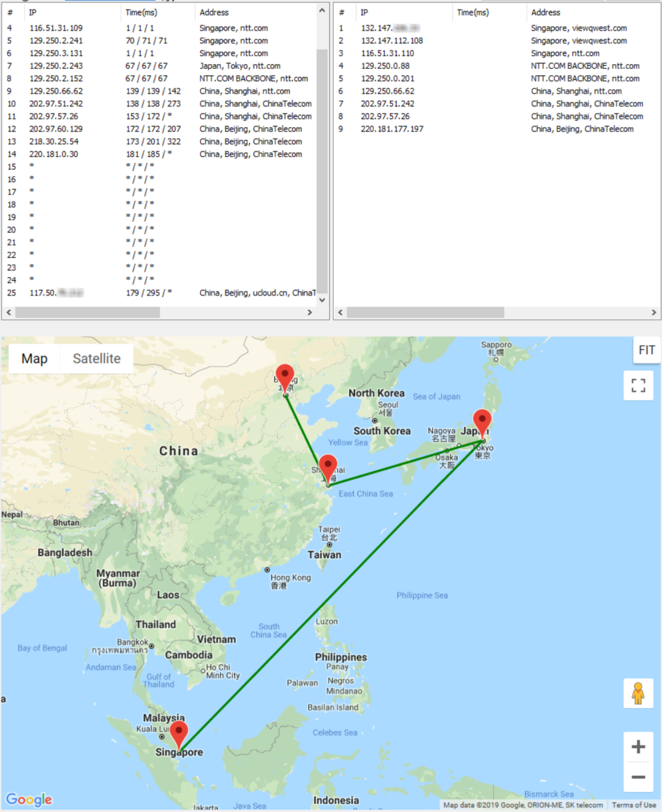The width and height of the screenshot is (662, 812).
Task: Select right row with IP 129.250.0.201
Action: 497,78
